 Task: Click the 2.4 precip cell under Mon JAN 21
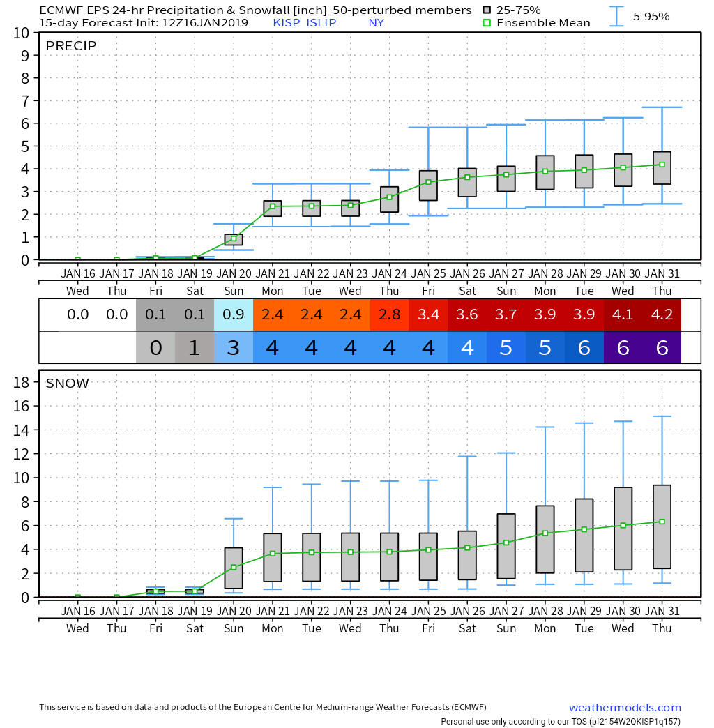pyautogui.click(x=273, y=314)
